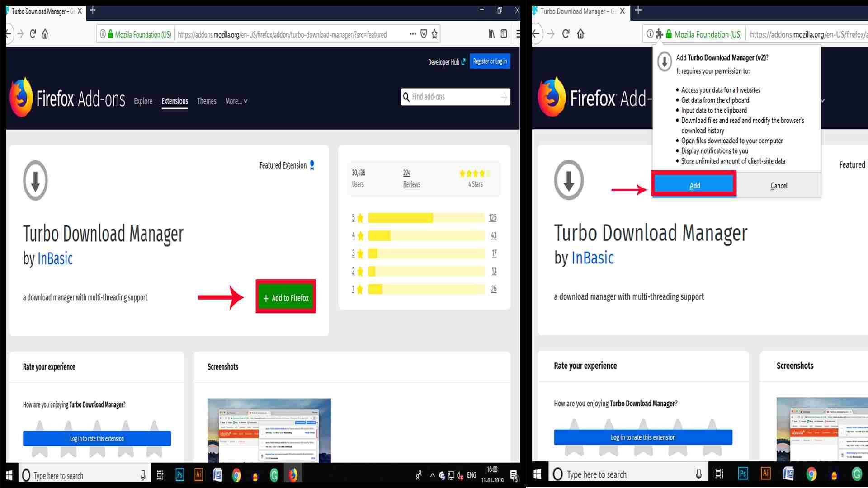Click the 30,436 Users text

(x=359, y=178)
